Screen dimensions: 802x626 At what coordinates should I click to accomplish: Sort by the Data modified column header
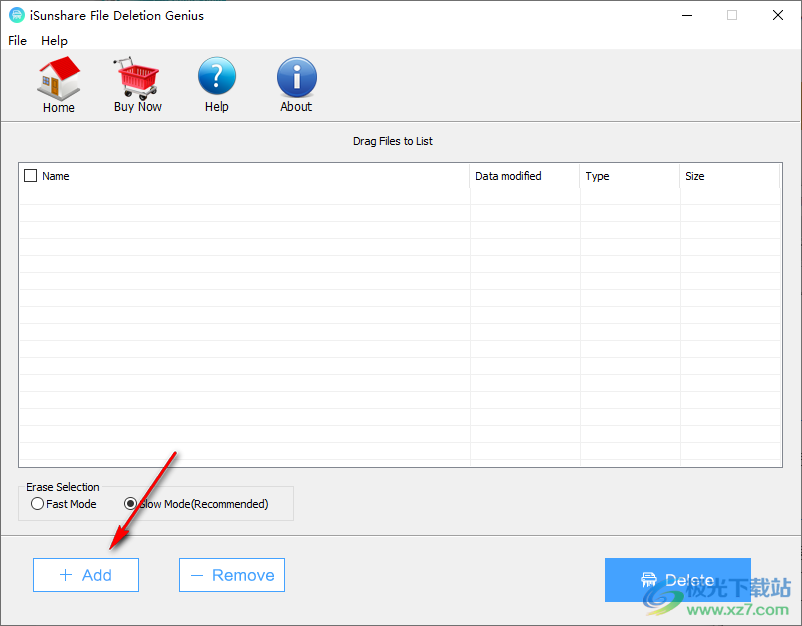click(524, 176)
